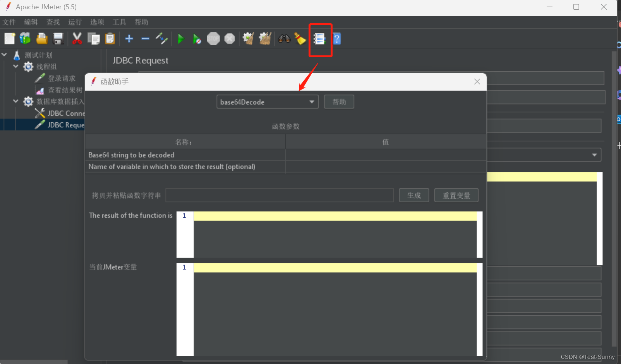The image size is (621, 364).
Task: Click the 生成 button
Action: click(414, 195)
